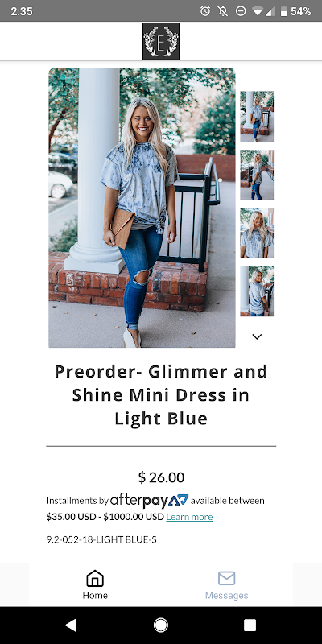The image size is (322, 644).
Task: Tap the $ 26.00 price text
Action: pos(161,477)
